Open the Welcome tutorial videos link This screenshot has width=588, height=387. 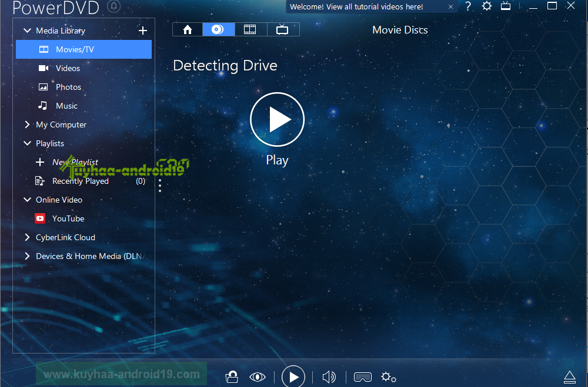pyautogui.click(x=356, y=6)
